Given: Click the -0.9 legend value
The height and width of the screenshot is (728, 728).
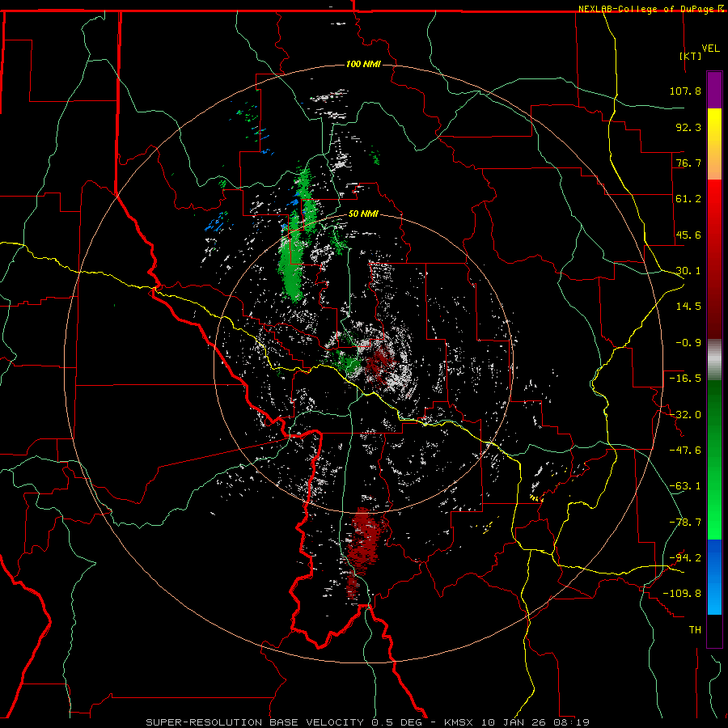Looking at the screenshot, I should (x=688, y=343).
